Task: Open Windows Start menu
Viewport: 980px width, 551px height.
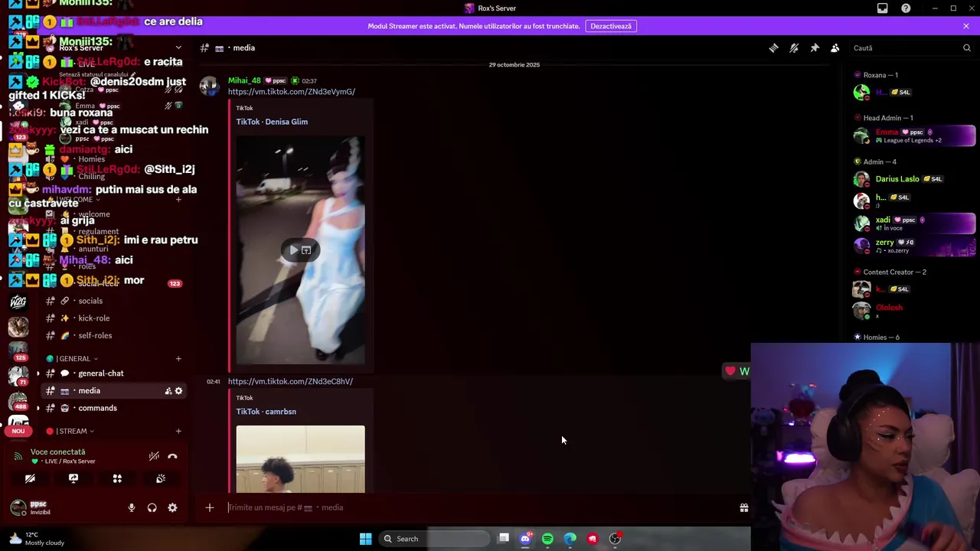Action: (x=365, y=539)
